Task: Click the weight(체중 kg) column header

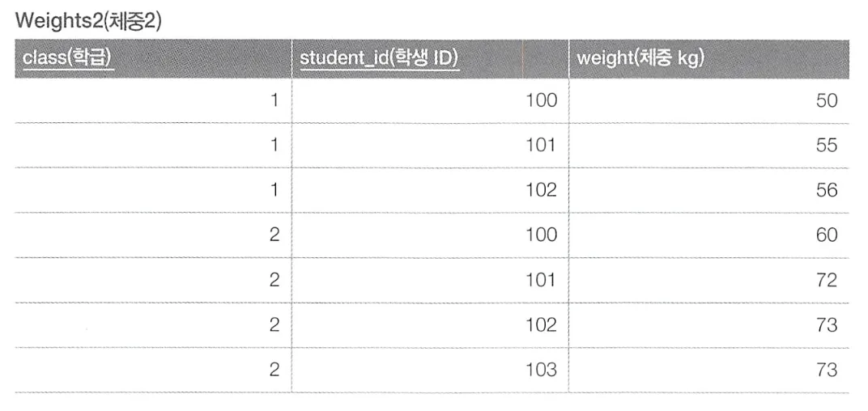Action: click(709, 58)
